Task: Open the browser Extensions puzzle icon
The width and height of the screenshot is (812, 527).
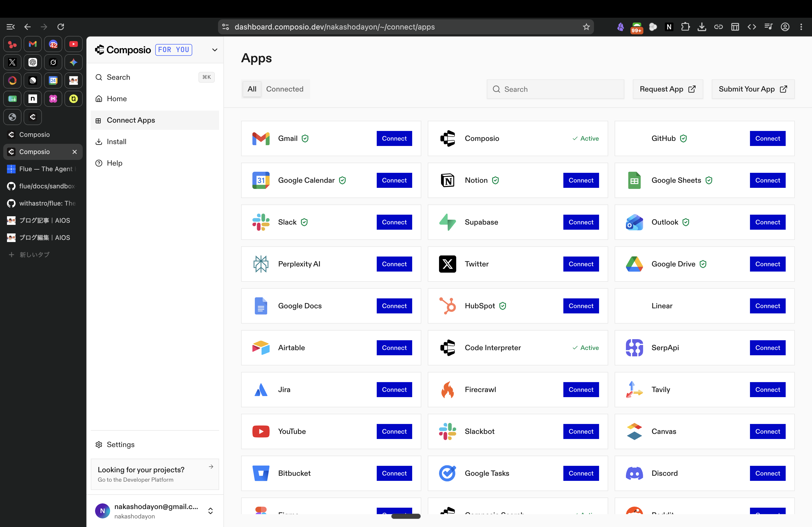Action: point(685,27)
